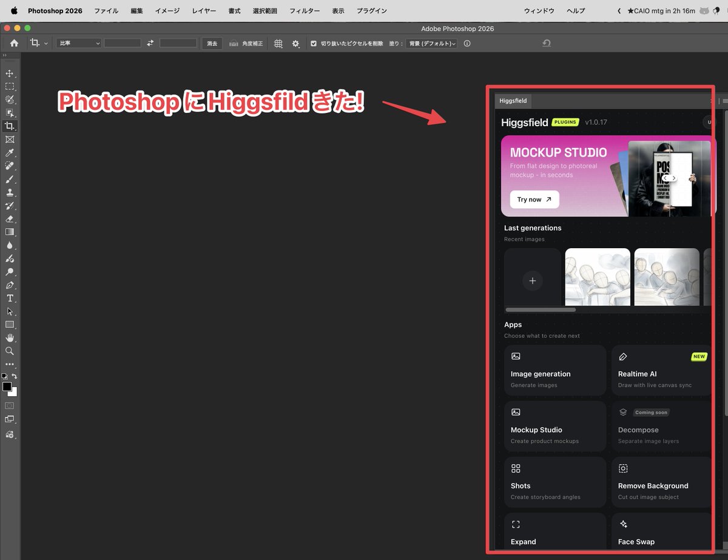Open the レイヤー menu
The height and width of the screenshot is (560, 728).
204,11
